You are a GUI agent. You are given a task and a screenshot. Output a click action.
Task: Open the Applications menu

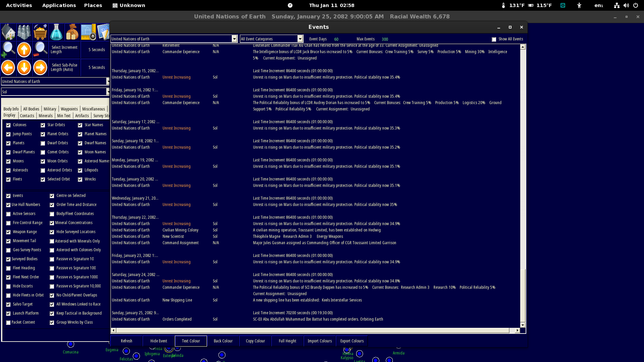(x=59, y=5)
